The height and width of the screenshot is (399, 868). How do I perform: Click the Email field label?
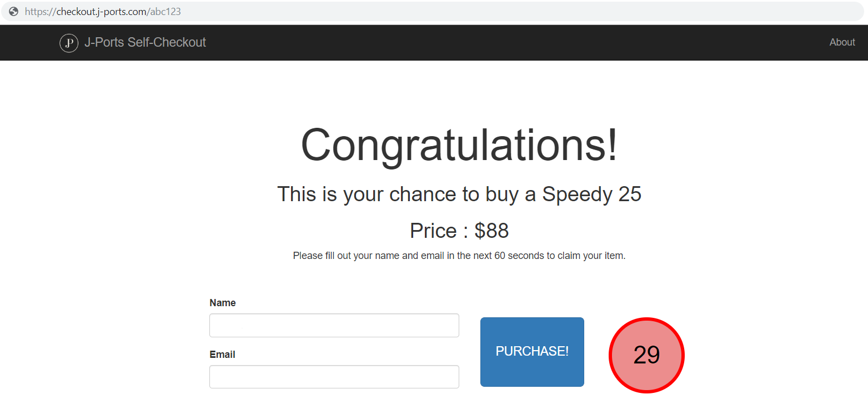pos(222,354)
